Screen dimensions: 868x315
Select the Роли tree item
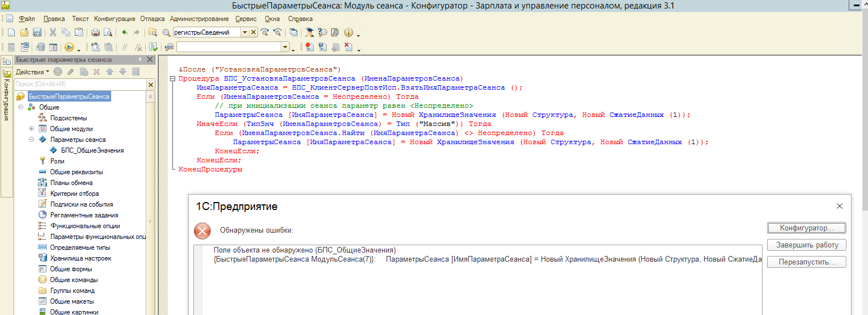tap(57, 161)
